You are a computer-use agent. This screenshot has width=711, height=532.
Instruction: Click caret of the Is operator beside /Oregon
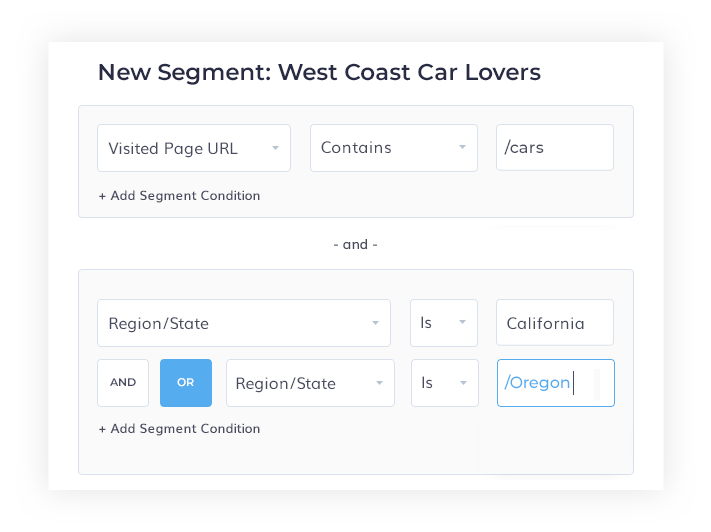click(462, 383)
